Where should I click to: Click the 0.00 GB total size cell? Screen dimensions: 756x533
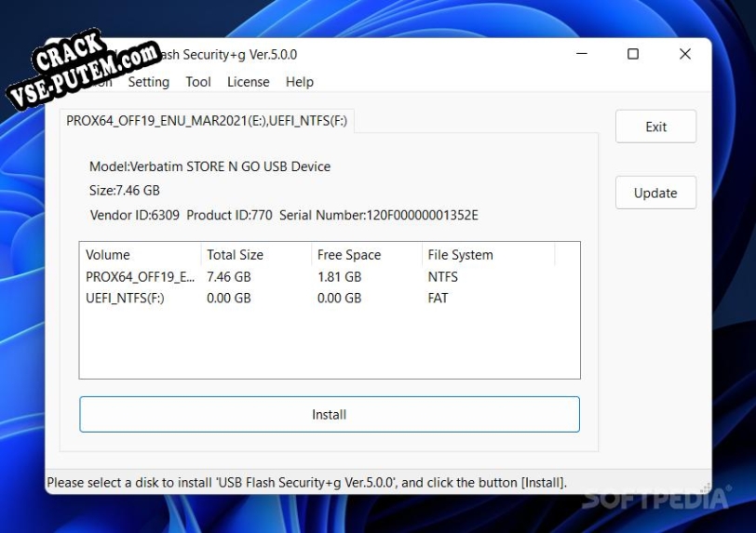tap(229, 298)
